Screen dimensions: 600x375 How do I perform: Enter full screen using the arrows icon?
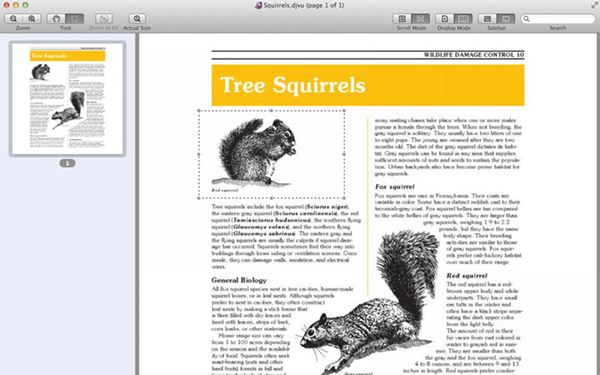[594, 5]
